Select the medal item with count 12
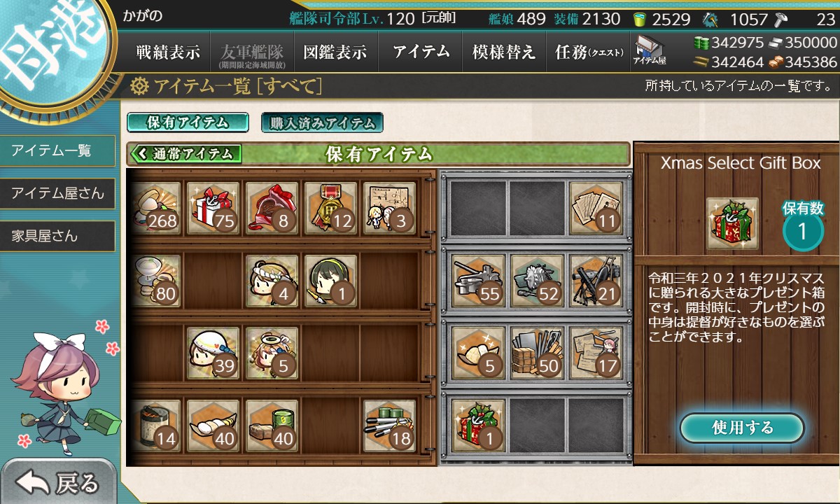The height and width of the screenshot is (504, 840). [x=330, y=208]
